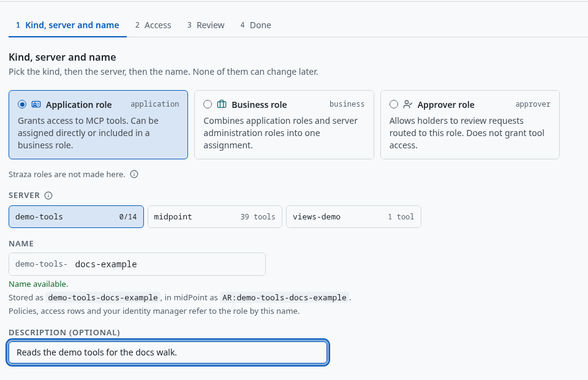Click the DESCRIPTION (OPTIONAL) label

[64, 332]
